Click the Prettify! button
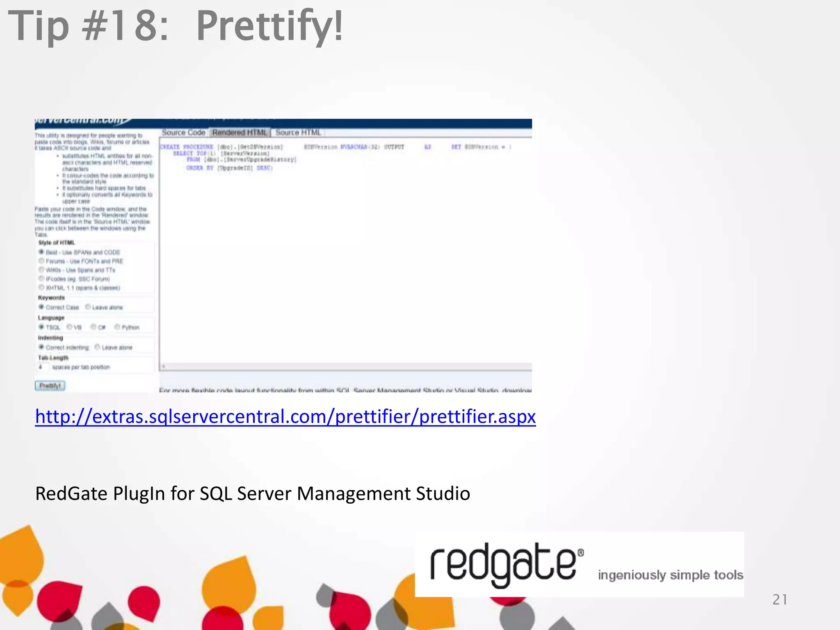The width and height of the screenshot is (840, 630). (x=50, y=386)
